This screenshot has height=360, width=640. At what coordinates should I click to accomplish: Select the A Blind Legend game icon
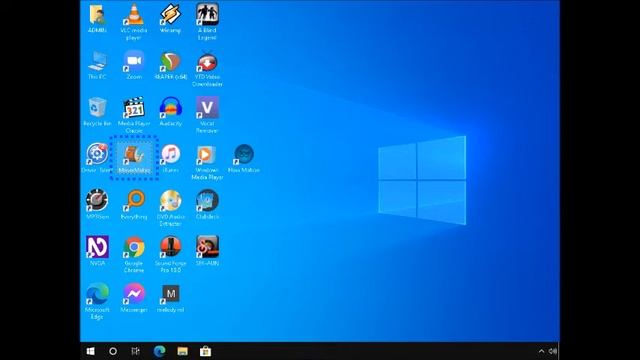click(207, 15)
